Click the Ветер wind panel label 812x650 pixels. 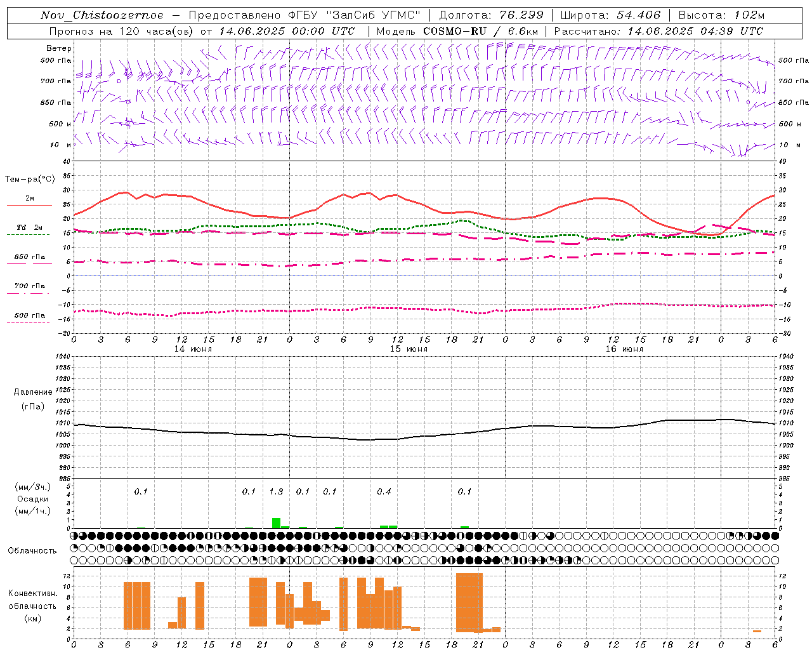[58, 48]
